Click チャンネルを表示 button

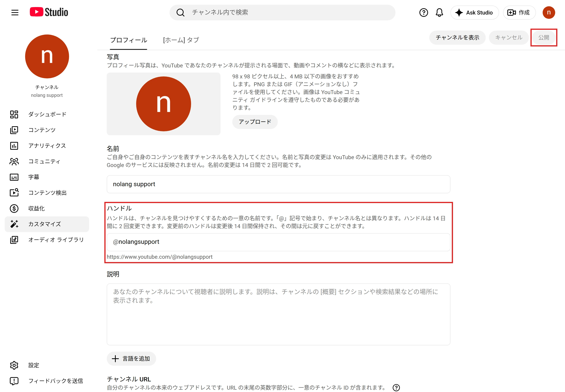(x=457, y=38)
